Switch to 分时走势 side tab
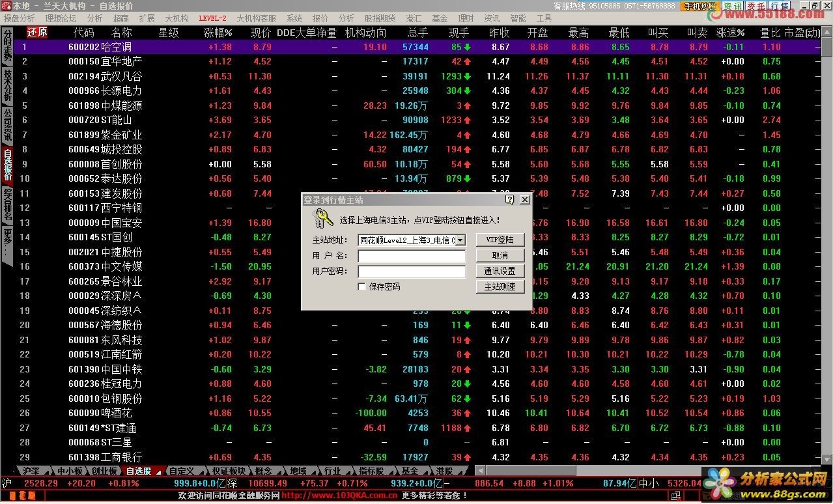Image resolution: width=833 pixels, height=504 pixels. tap(7, 46)
